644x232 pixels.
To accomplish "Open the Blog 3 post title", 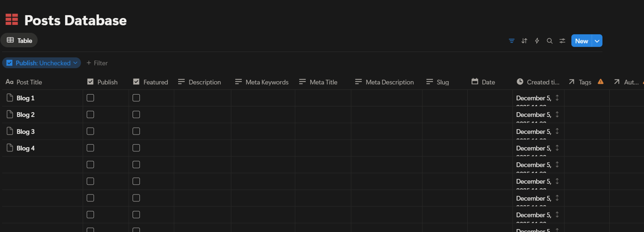I will click(x=25, y=132).
